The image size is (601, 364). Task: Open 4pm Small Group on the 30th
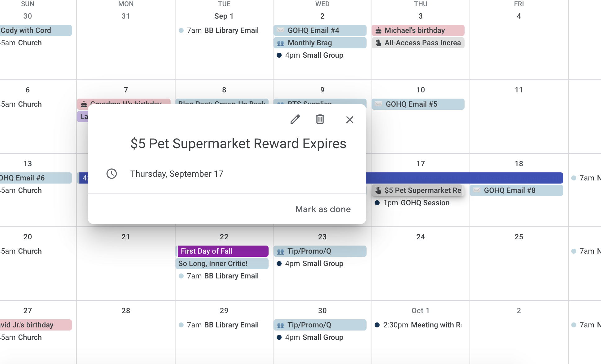pyautogui.click(x=310, y=337)
